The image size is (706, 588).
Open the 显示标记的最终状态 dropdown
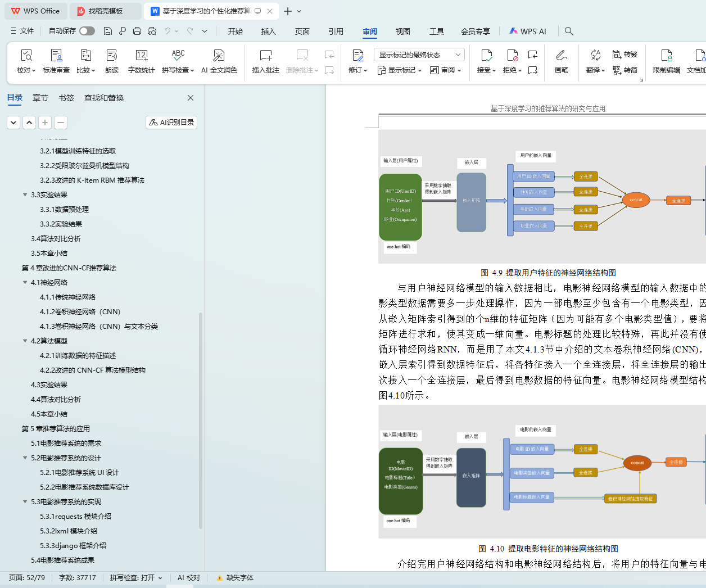pos(419,55)
